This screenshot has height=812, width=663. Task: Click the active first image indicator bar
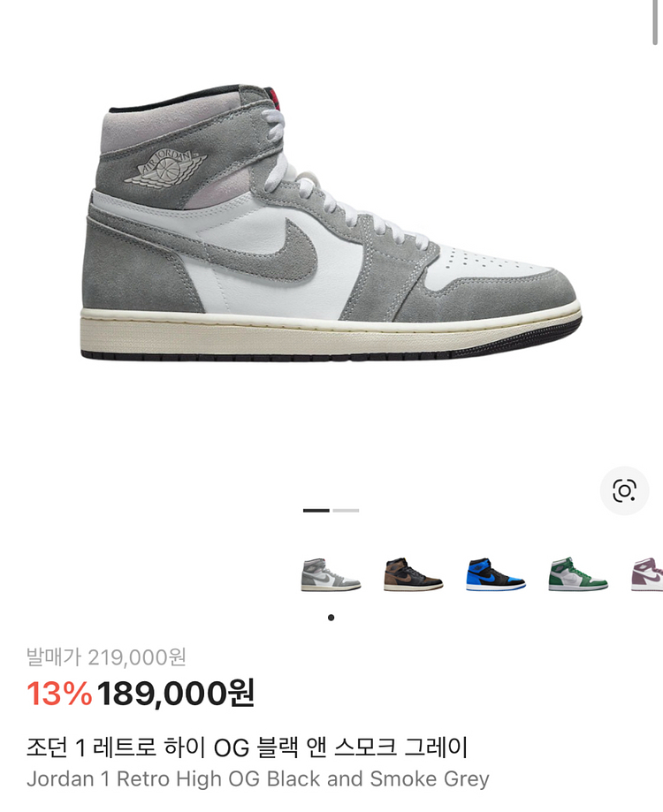tap(316, 511)
